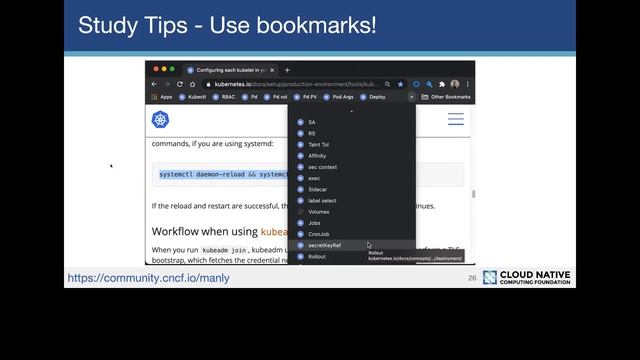
Task: Open the Pod Args bookmark
Action: [338, 97]
